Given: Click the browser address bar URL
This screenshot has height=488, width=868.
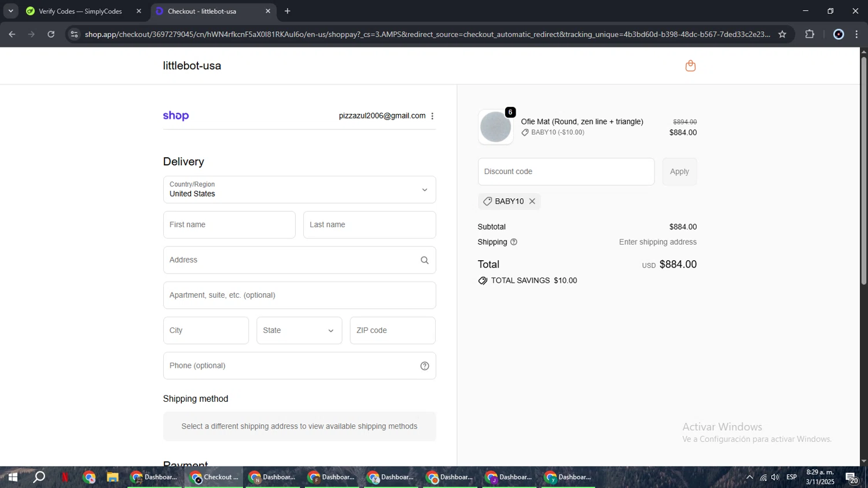Looking at the screenshot, I should point(427,34).
